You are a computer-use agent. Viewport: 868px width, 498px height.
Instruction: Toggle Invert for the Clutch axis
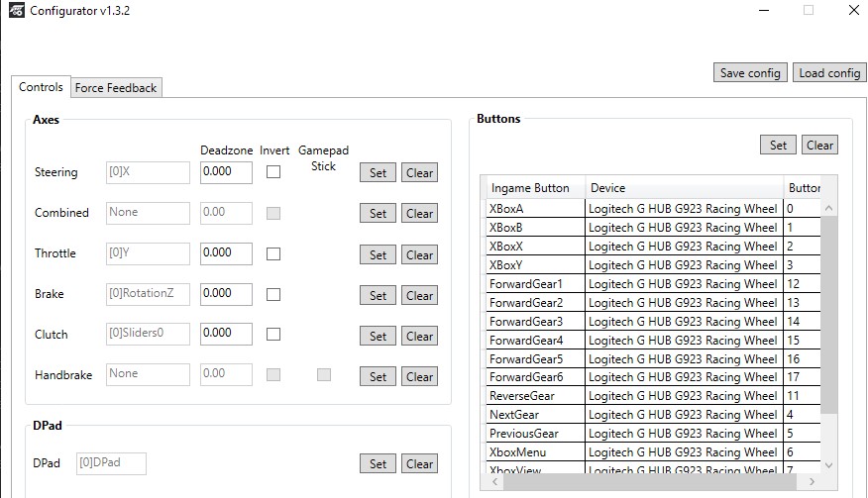pos(273,335)
